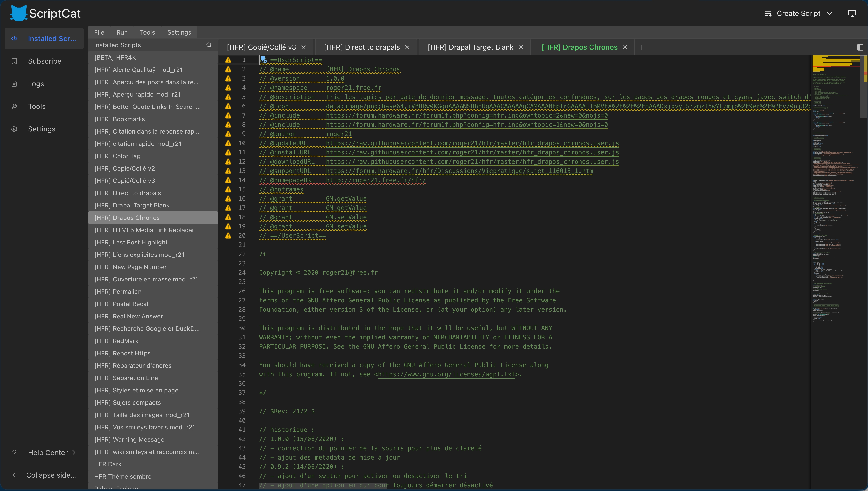868x491 pixels.
Task: Select [HFR] Copié/Collé v2 script
Action: coord(153,168)
